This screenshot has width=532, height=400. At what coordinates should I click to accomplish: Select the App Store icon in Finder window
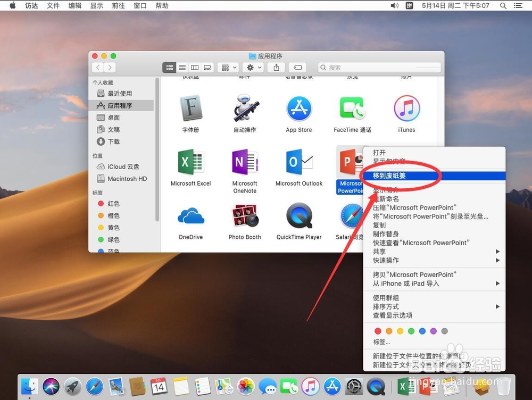click(x=299, y=109)
